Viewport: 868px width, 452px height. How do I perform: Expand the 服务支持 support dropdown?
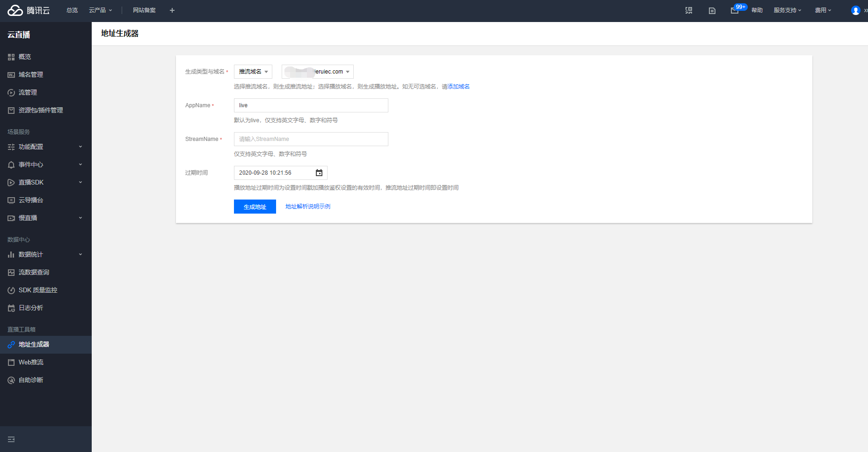787,10
